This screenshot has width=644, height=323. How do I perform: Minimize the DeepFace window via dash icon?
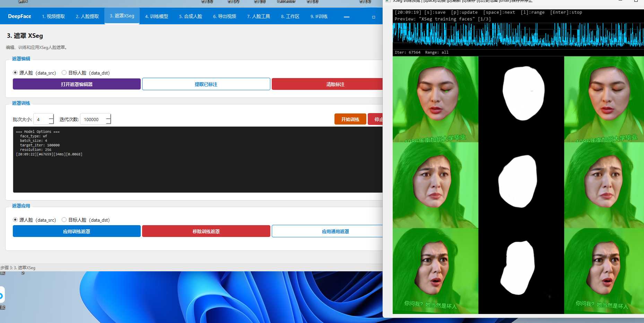[346, 17]
